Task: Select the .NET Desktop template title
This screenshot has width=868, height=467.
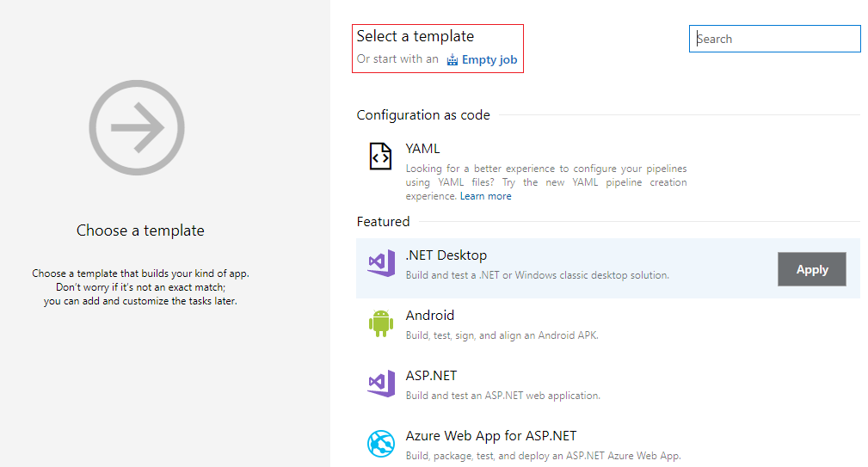Action: (x=446, y=255)
